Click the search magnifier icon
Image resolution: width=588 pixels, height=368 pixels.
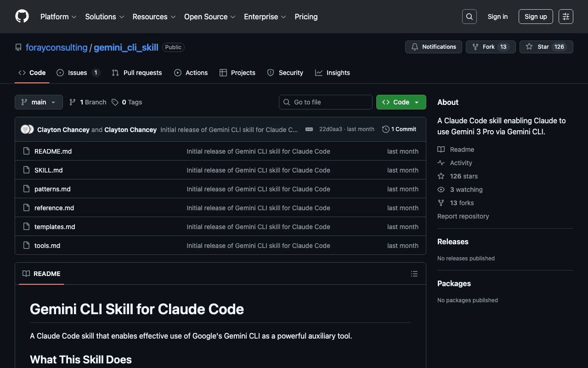coord(469,17)
